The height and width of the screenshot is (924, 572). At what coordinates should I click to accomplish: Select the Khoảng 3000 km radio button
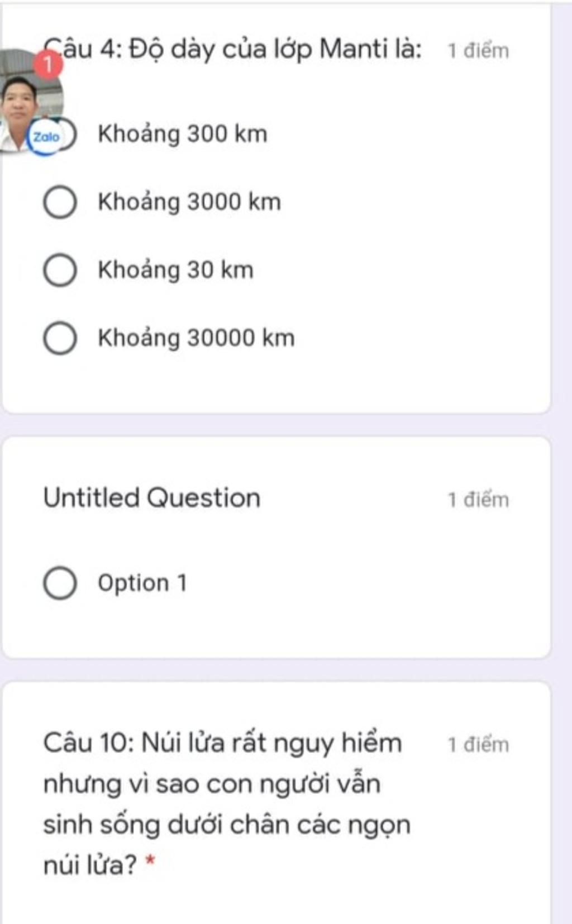tap(60, 202)
